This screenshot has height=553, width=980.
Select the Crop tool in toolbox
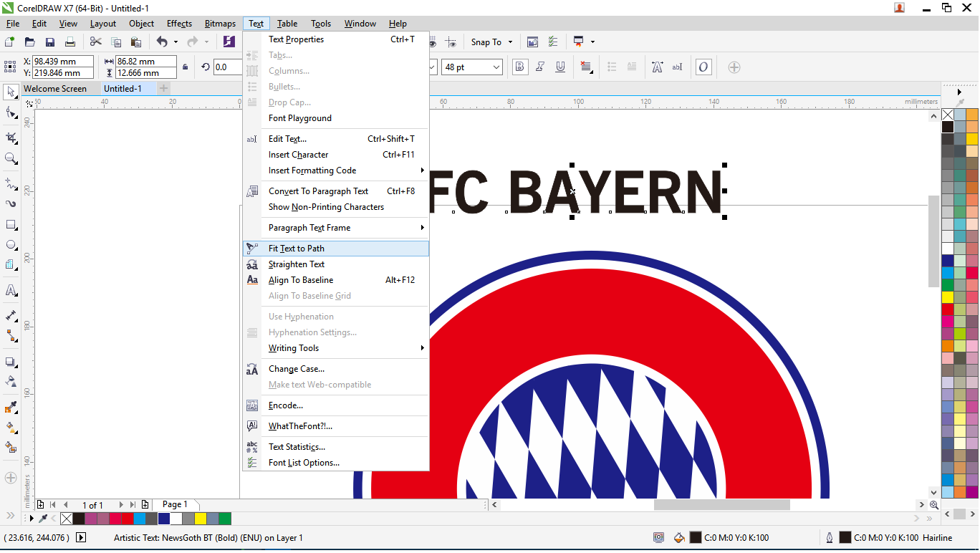[x=11, y=137]
